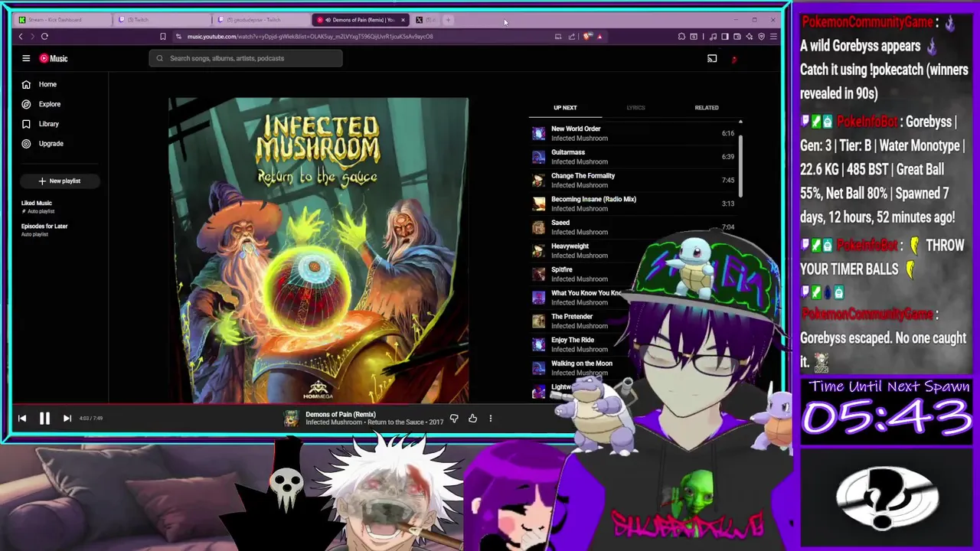The width and height of the screenshot is (980, 551).
Task: Click the Saeed album thumbnail
Action: tap(538, 227)
